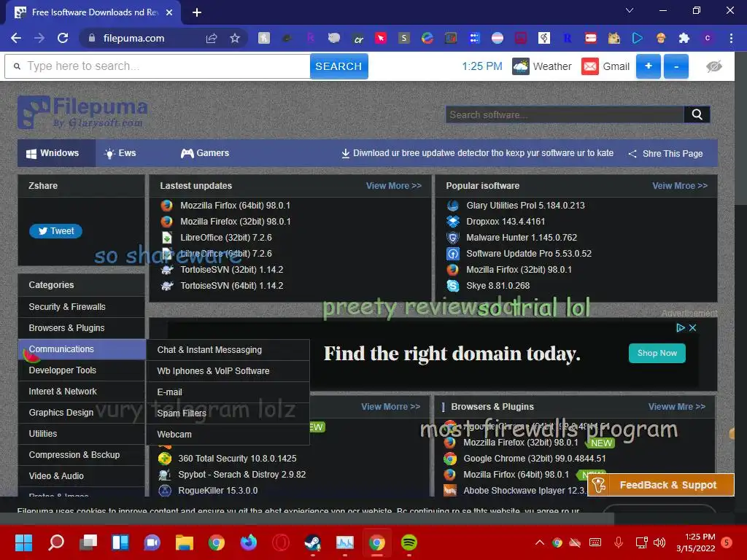Bookmark this page with the star icon
The width and height of the screenshot is (747, 560).
234,38
